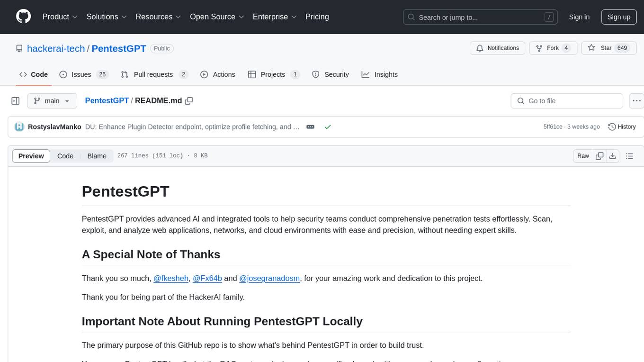Switch to the Code view

[65, 156]
